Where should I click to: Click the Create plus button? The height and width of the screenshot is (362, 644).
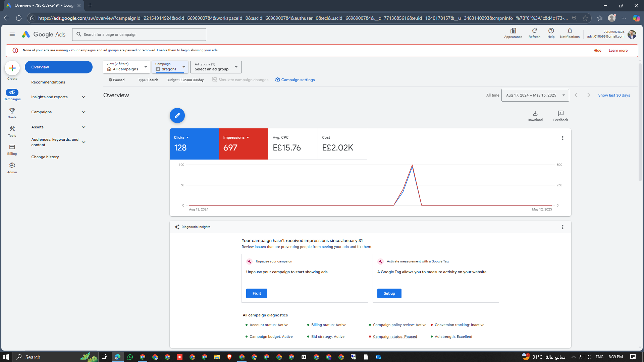point(12,68)
